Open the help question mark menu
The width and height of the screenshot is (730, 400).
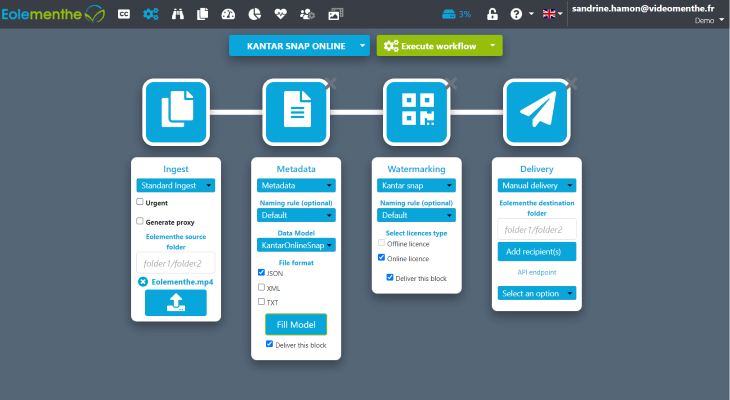click(521, 14)
